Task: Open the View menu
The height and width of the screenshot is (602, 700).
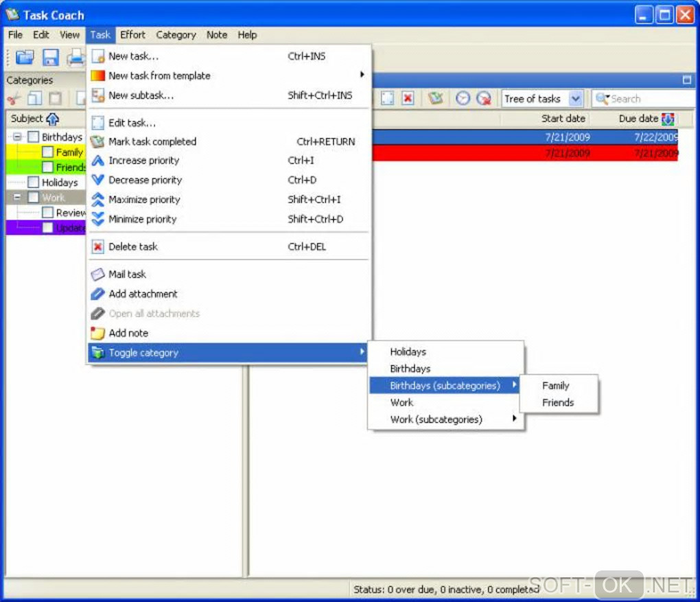Action: (69, 35)
